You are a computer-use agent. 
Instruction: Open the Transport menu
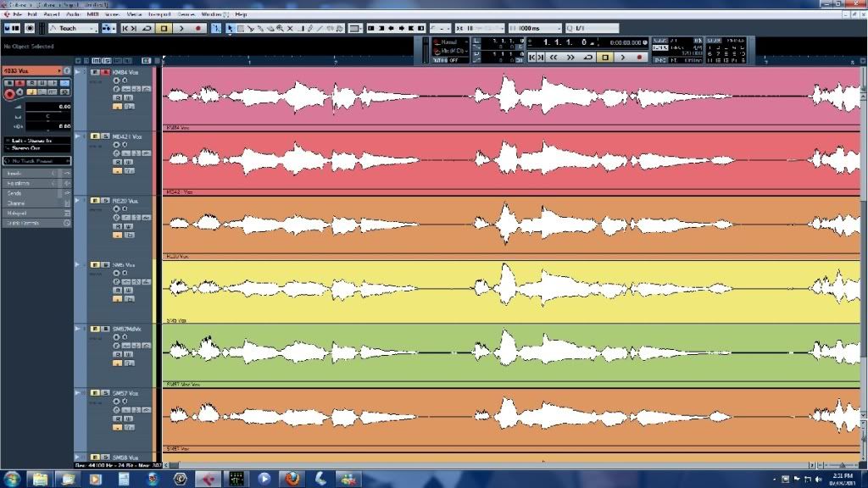tap(159, 14)
